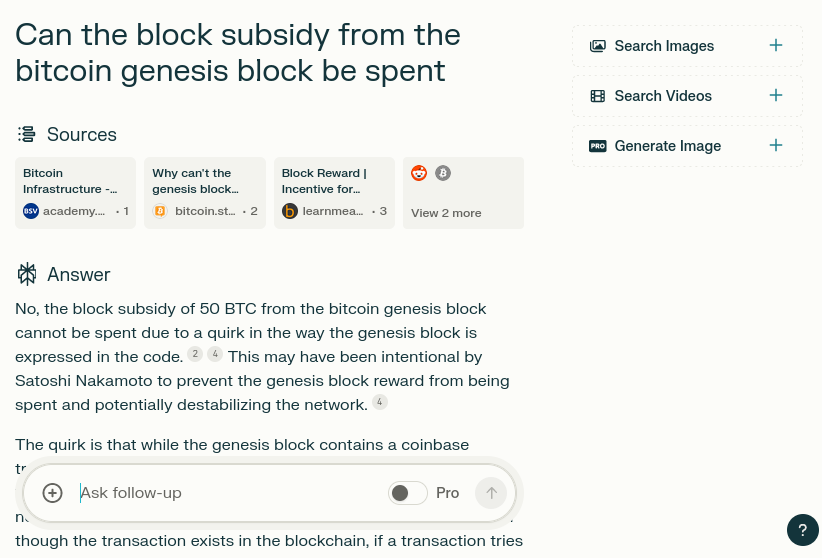Click the Bitcoin coin source icon
The image size is (822, 558).
443,173
